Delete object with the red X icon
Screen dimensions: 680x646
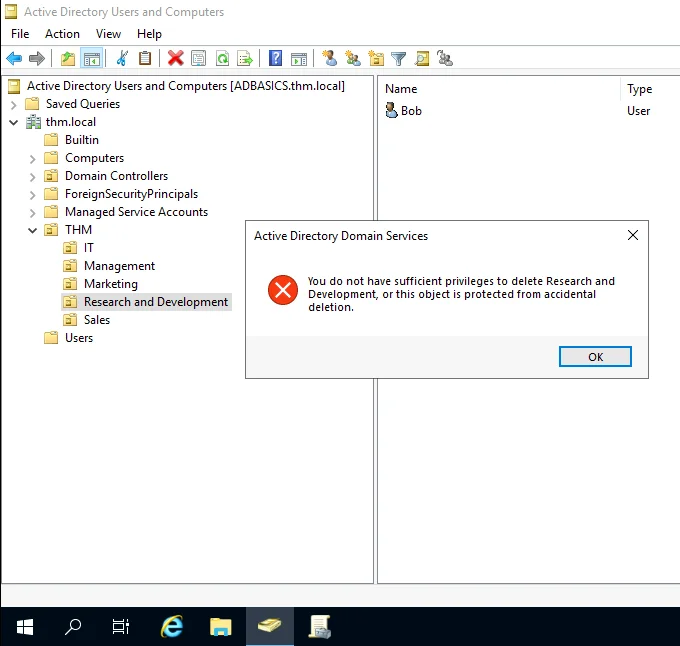(176, 58)
